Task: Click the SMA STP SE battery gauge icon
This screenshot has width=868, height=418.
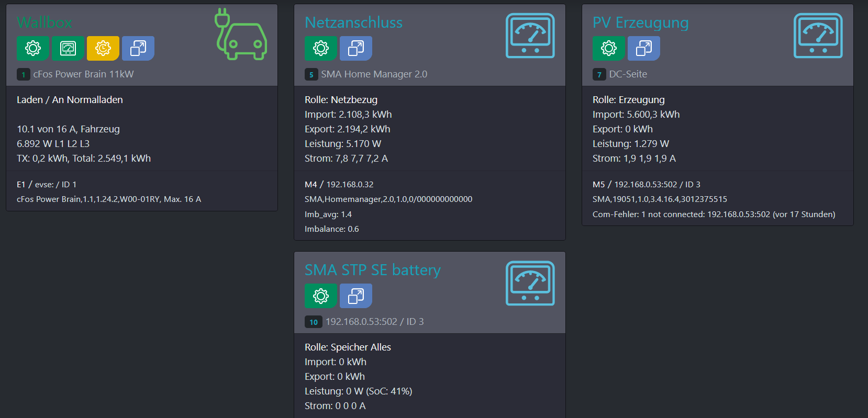Action: point(530,283)
